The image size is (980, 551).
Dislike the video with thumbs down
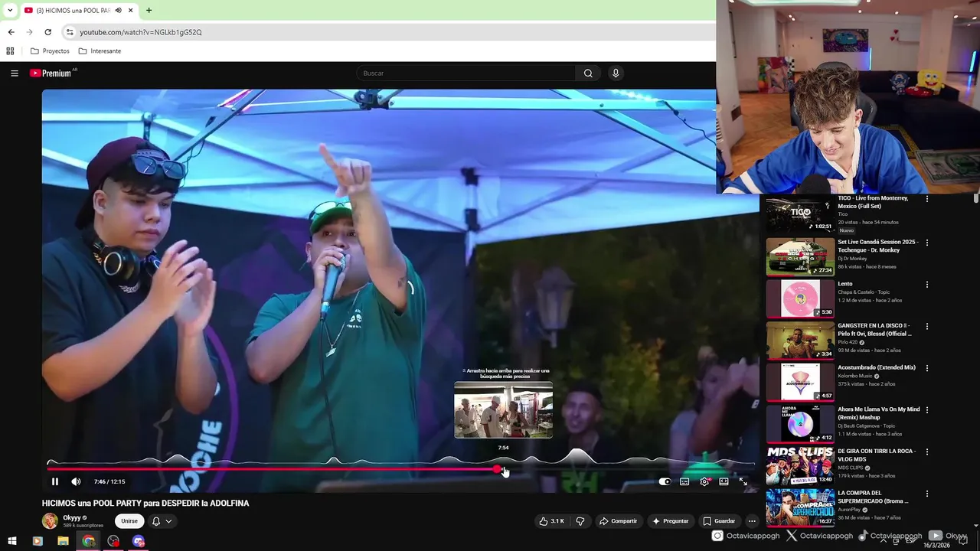click(580, 521)
